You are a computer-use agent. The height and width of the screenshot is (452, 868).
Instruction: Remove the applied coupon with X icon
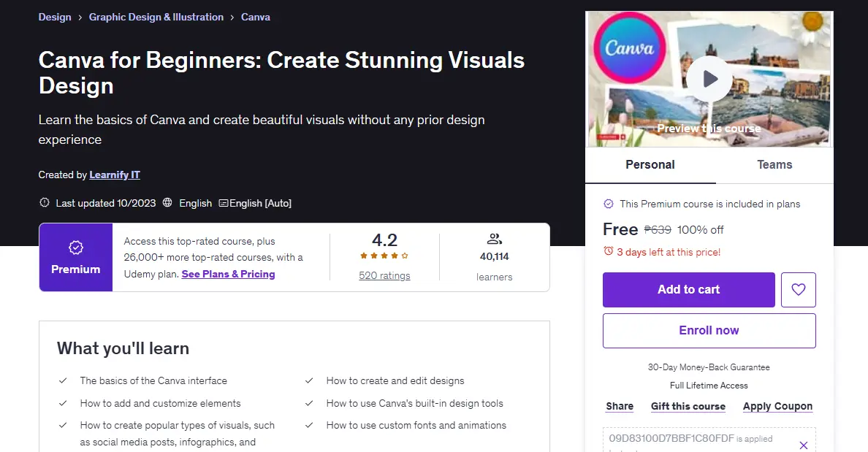coord(804,445)
